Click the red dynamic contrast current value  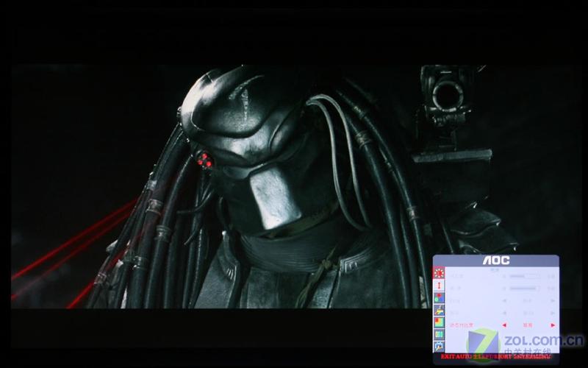(528, 325)
